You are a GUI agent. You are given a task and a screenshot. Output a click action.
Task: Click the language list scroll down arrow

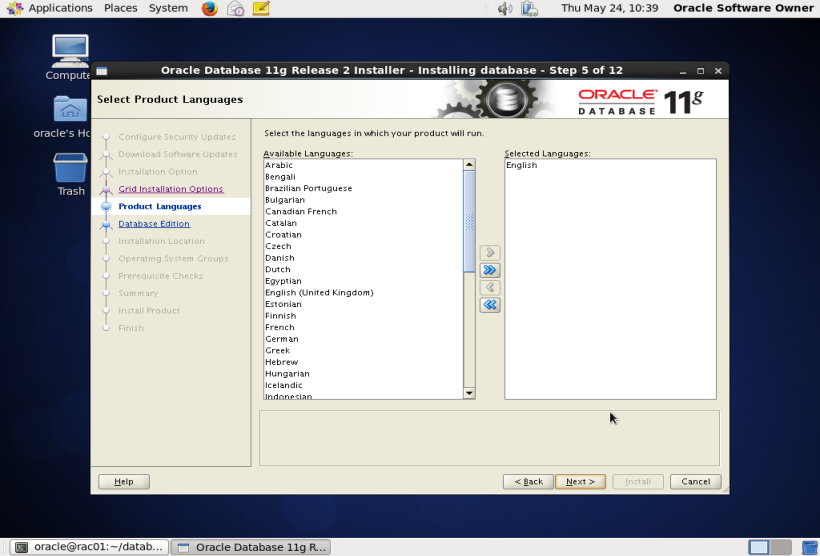click(469, 393)
